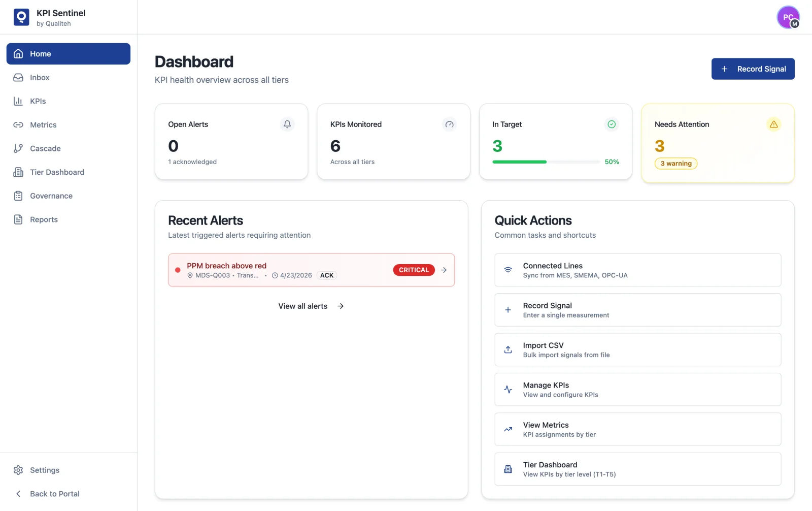The height and width of the screenshot is (511, 812).
Task: Click the pulse icon for Manage KPIs
Action: [x=508, y=390]
